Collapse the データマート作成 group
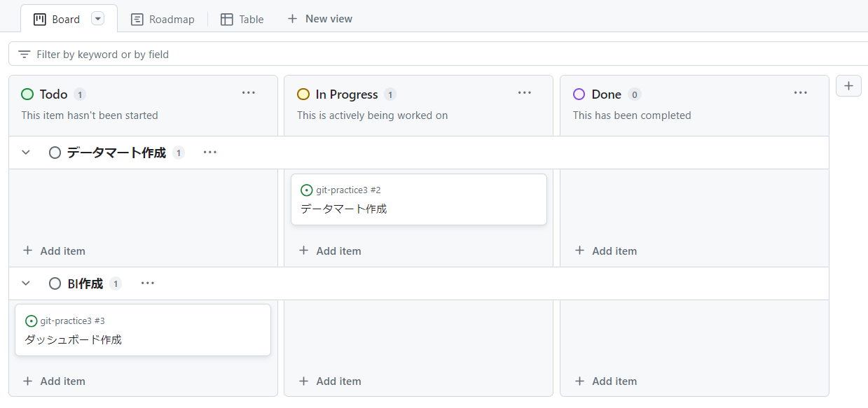The height and width of the screenshot is (408, 868). point(26,152)
